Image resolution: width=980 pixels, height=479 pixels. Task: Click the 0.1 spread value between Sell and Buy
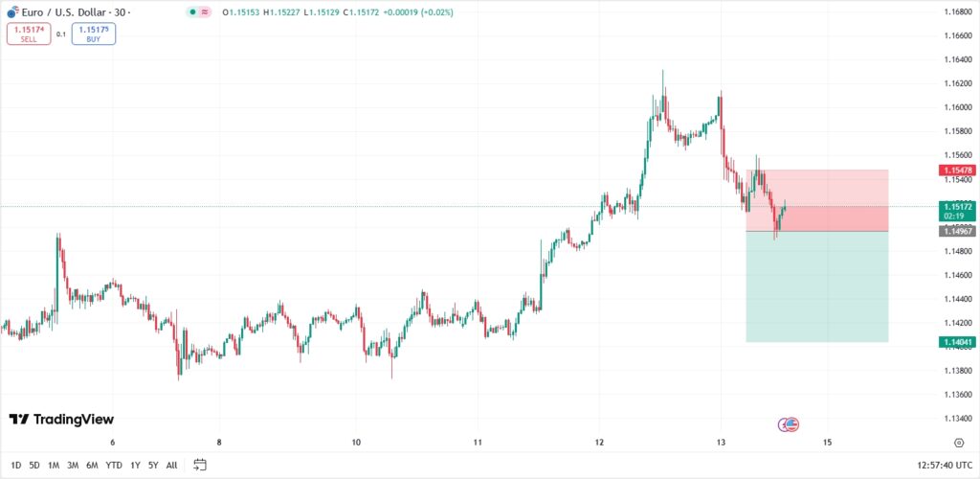coord(60,34)
